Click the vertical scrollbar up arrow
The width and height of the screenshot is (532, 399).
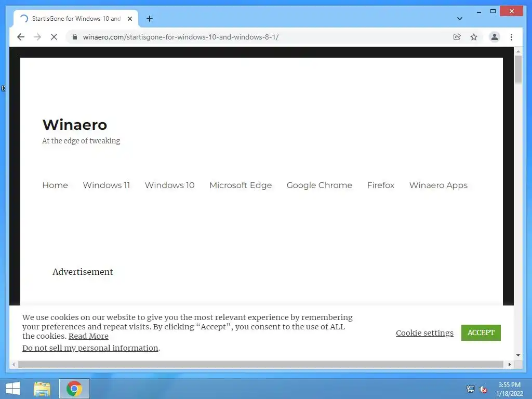click(x=518, y=51)
